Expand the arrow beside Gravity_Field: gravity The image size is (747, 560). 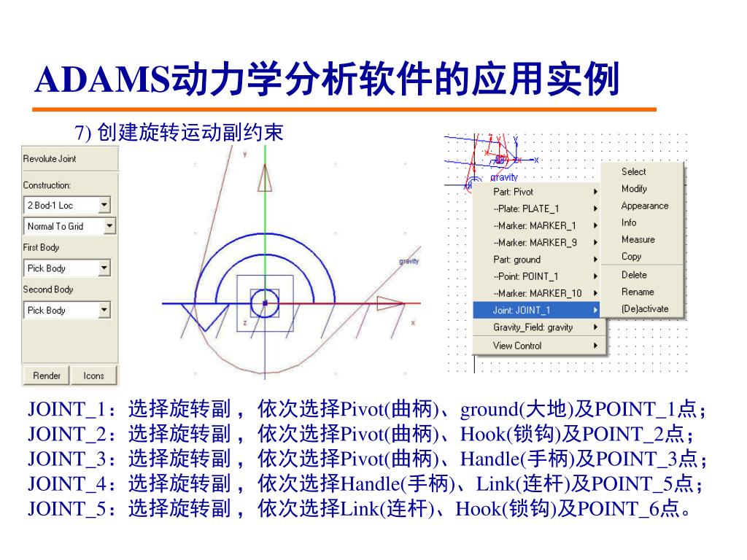595,327
